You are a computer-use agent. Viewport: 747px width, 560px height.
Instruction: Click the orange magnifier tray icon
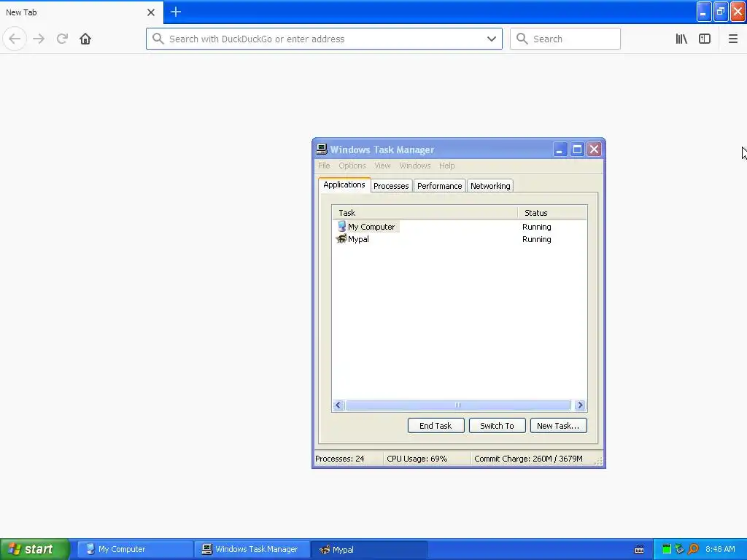pos(693,549)
